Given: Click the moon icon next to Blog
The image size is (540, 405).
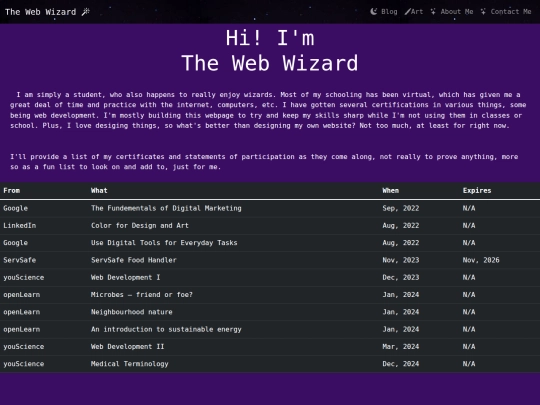Looking at the screenshot, I should coord(374,12).
